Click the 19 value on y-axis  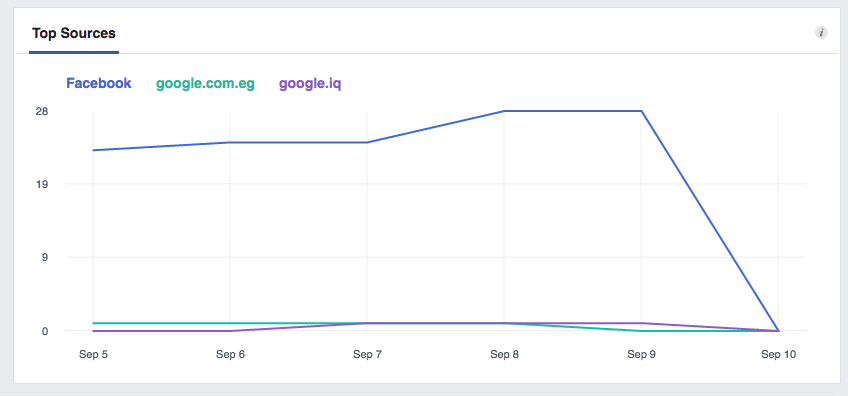42,184
